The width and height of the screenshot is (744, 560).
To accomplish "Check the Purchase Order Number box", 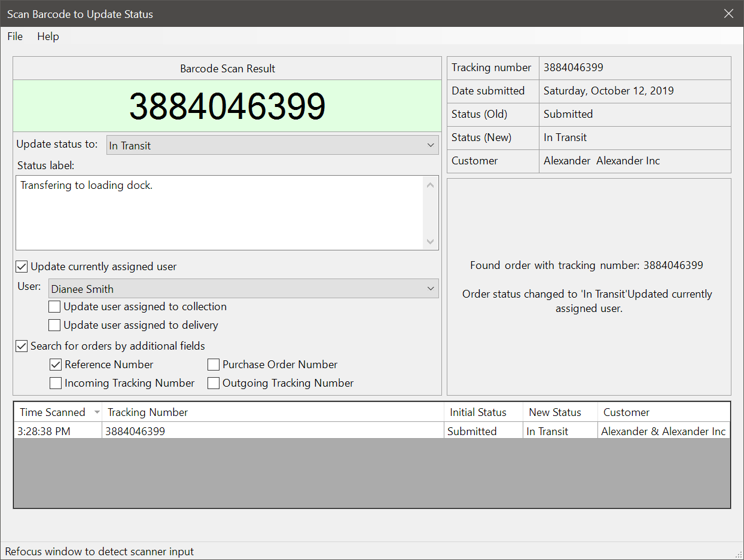I will 214,365.
